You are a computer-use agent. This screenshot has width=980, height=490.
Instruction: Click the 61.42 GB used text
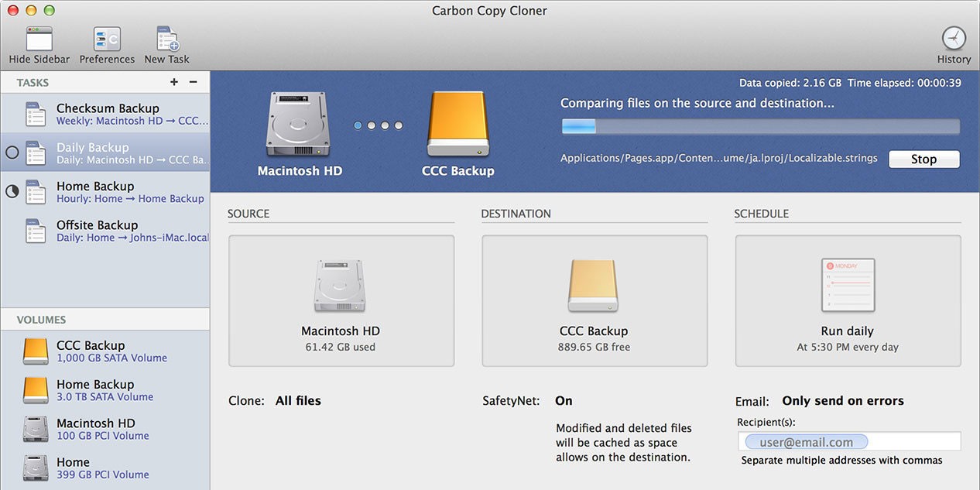pyautogui.click(x=341, y=348)
